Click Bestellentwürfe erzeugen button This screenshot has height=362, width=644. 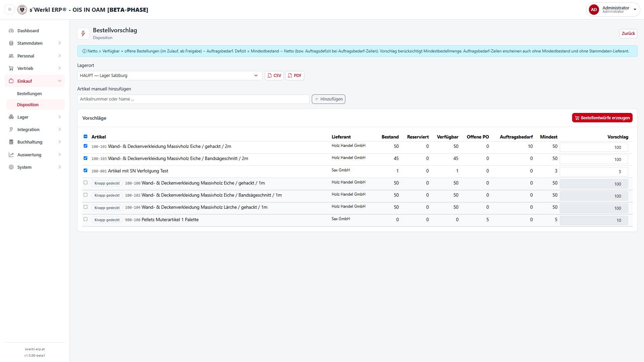[602, 118]
